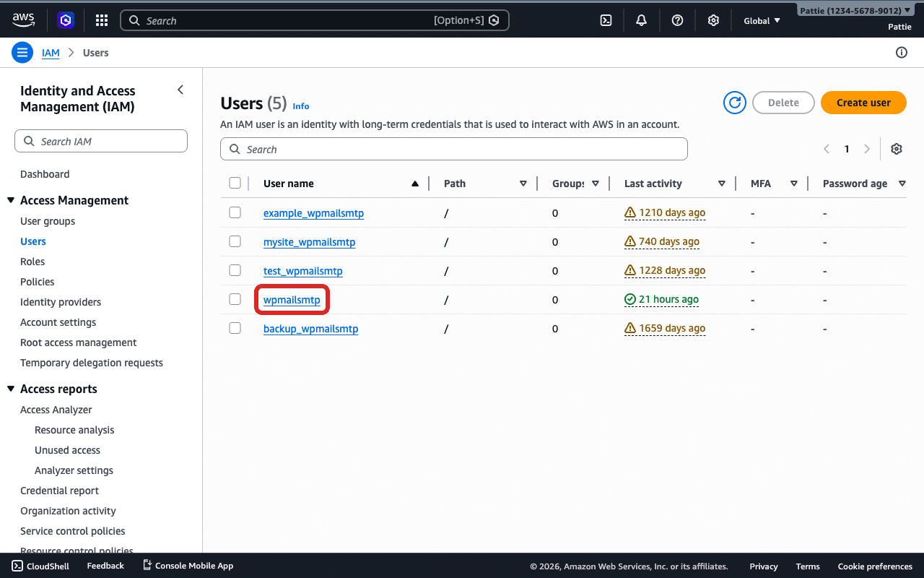Collapse the IAM side navigation panel
Screen dimensions: 924x578
click(x=180, y=90)
